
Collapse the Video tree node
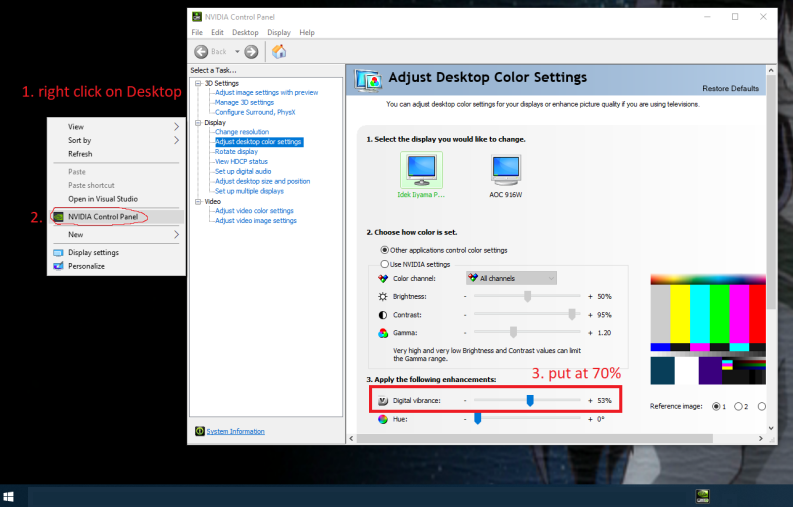(x=198, y=201)
